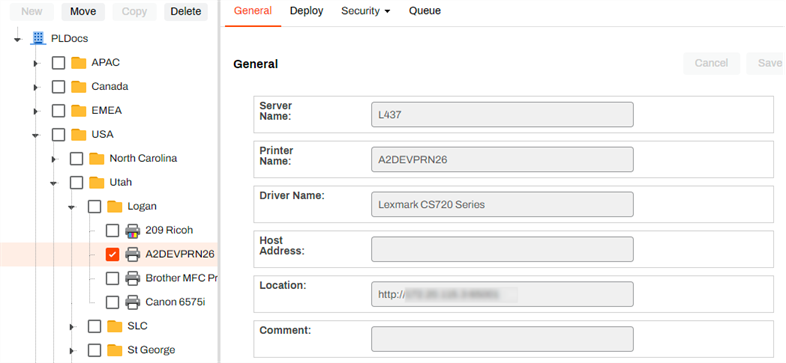Screen dimensions: 786x363
Task: Click the EMEA folder icon
Action: (x=79, y=110)
